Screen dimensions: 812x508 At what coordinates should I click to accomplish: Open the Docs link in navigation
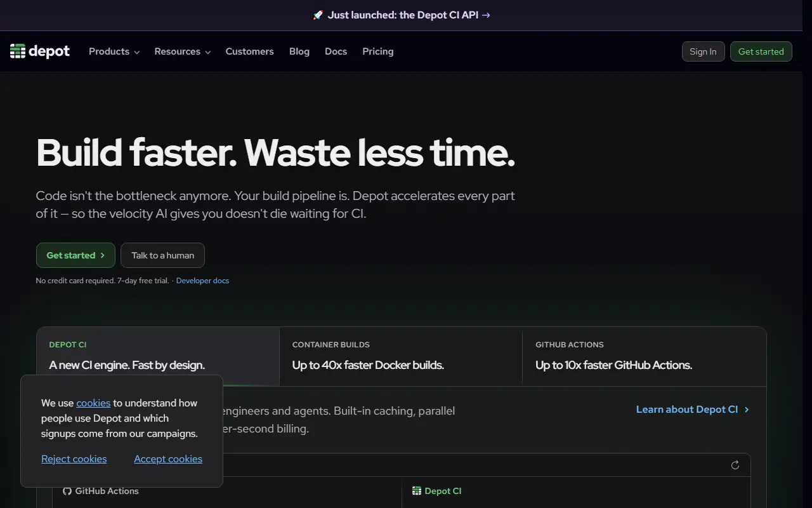click(336, 51)
